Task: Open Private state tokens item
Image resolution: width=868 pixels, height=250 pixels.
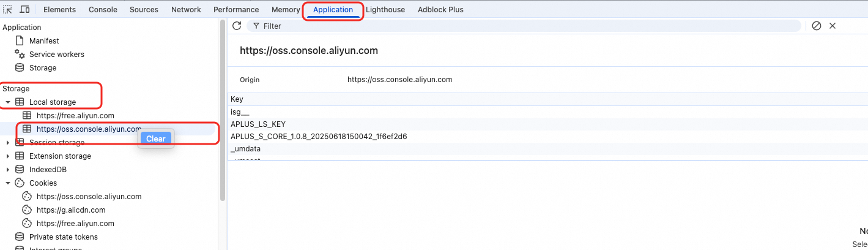Action: (x=64, y=237)
